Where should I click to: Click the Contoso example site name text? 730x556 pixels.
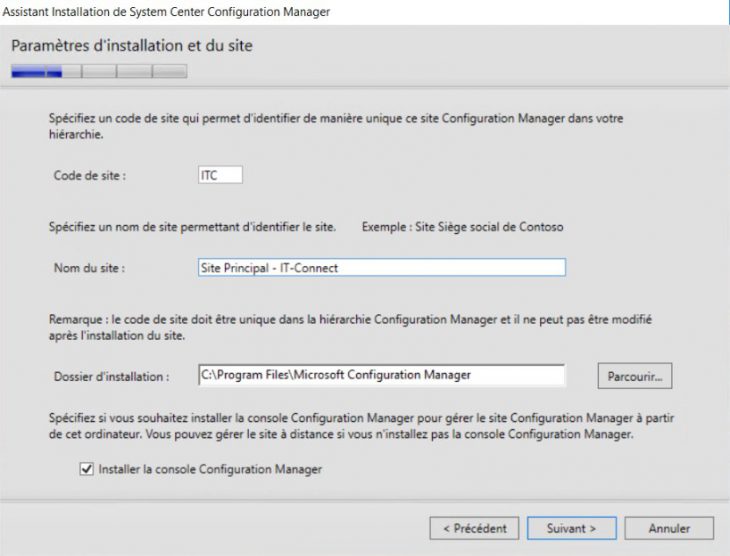pos(463,227)
